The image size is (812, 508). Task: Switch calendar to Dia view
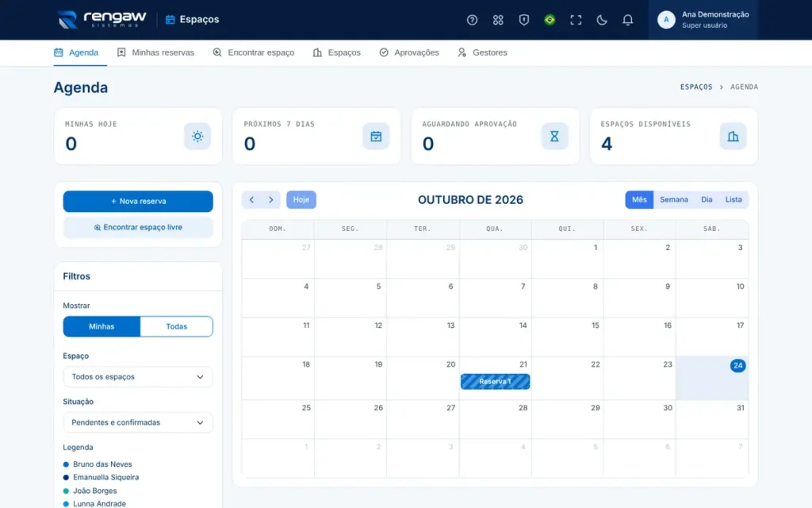pos(707,199)
